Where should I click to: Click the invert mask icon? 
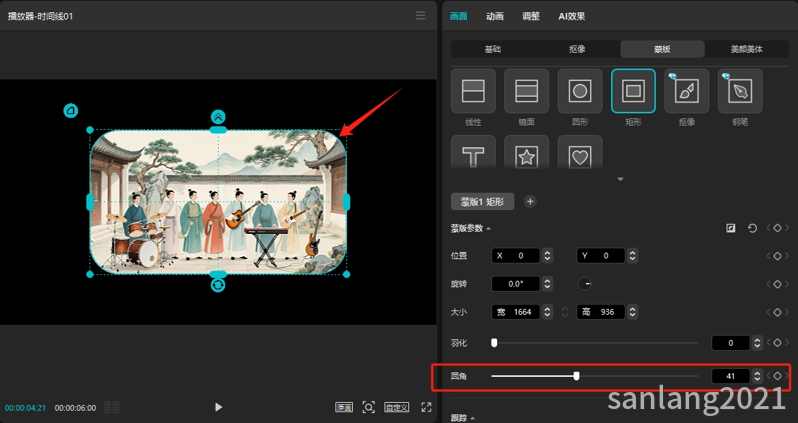point(732,228)
